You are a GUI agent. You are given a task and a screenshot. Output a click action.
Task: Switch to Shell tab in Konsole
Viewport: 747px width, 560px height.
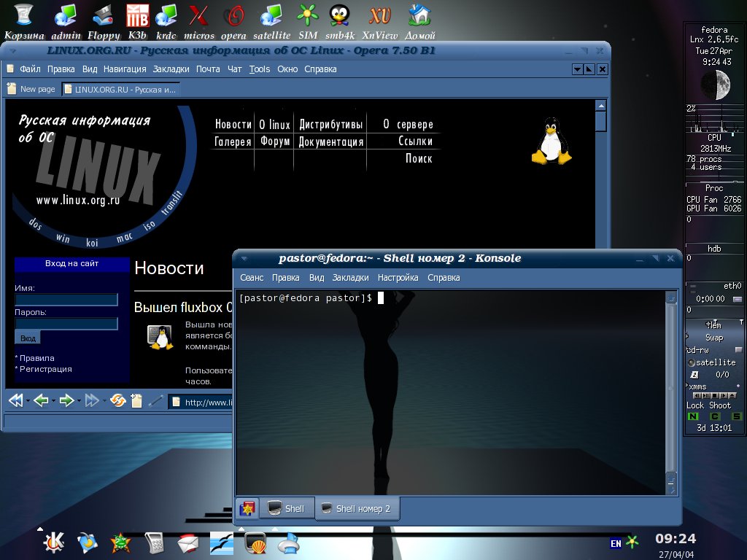point(287,508)
